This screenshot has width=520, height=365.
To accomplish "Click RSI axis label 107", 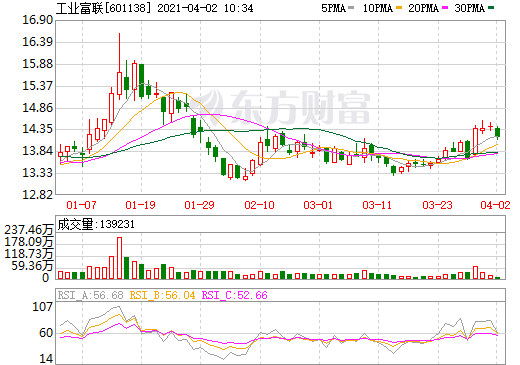I will pos(42,307).
